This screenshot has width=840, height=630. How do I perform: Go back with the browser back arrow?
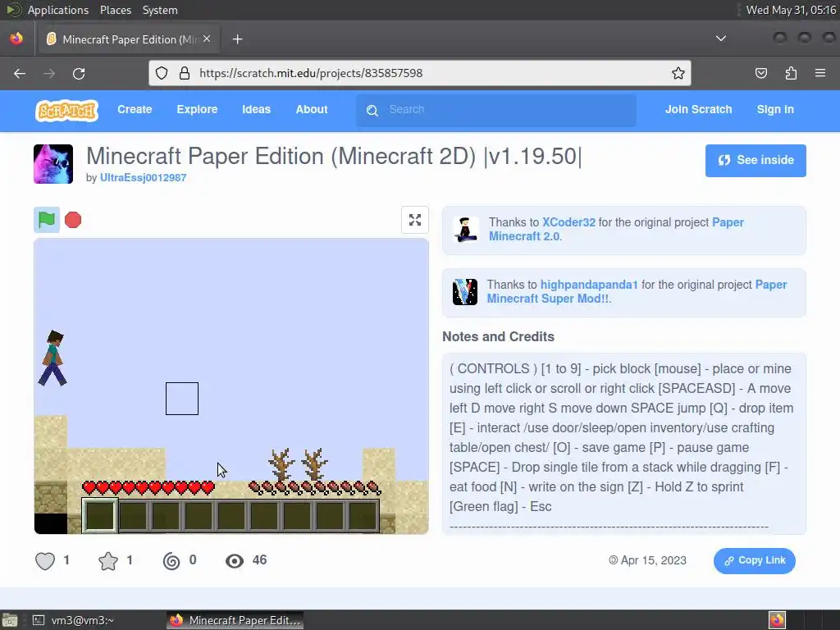pos(20,73)
